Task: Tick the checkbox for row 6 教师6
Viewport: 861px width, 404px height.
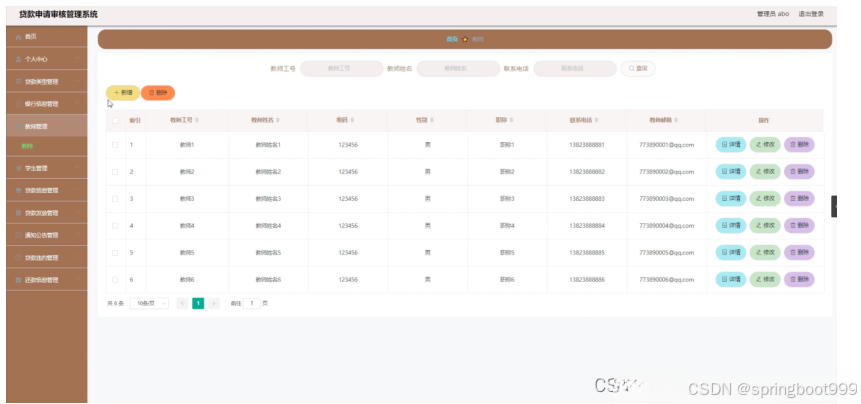Action: (x=115, y=279)
